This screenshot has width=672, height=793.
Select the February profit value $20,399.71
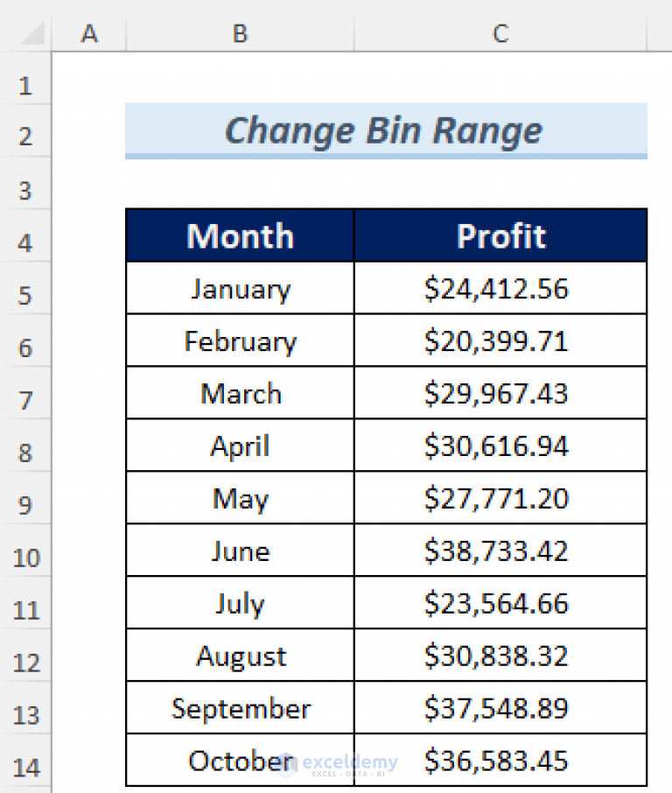point(500,340)
